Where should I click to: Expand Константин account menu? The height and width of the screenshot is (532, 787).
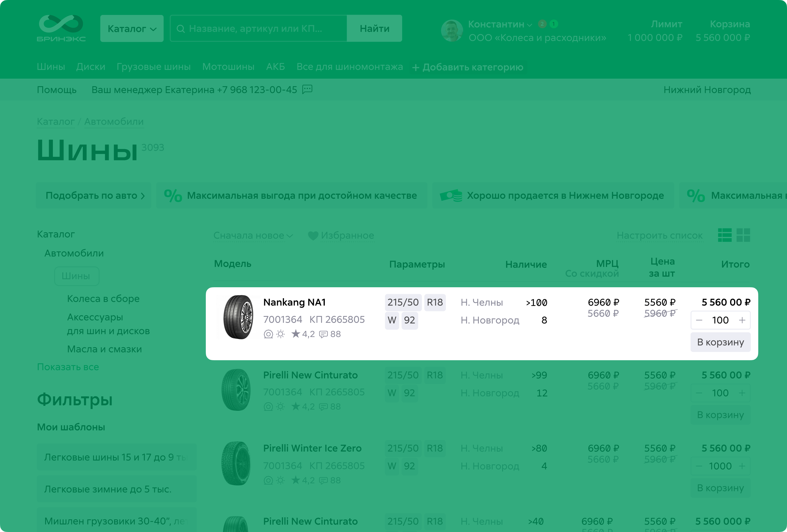click(500, 24)
